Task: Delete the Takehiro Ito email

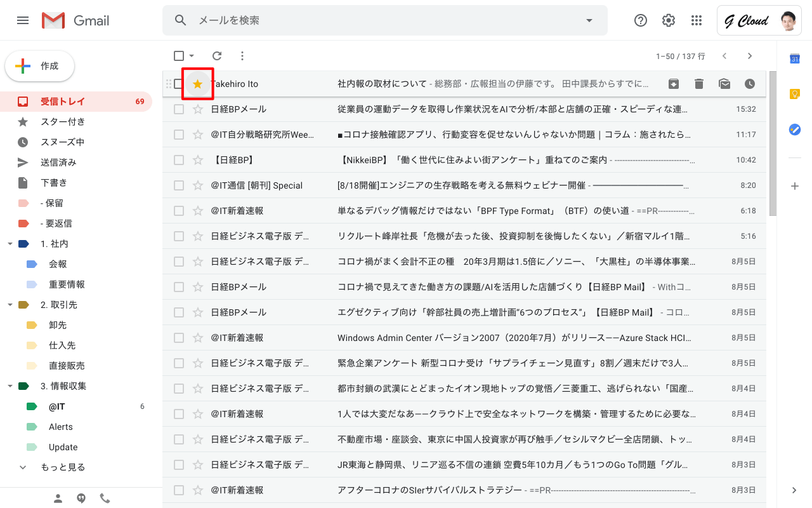Action: 699,84
